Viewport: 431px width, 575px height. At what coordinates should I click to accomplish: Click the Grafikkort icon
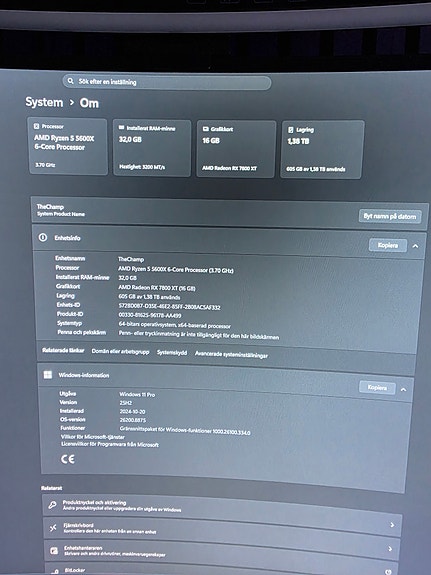coord(206,129)
